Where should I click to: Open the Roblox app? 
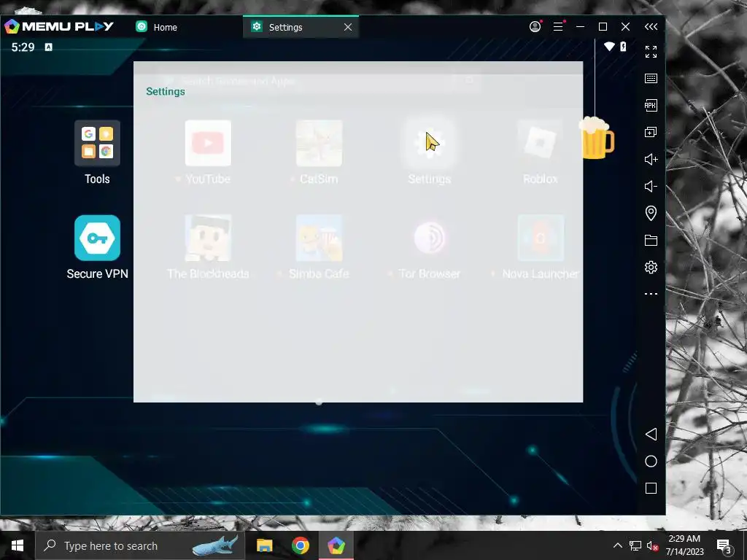tap(541, 144)
